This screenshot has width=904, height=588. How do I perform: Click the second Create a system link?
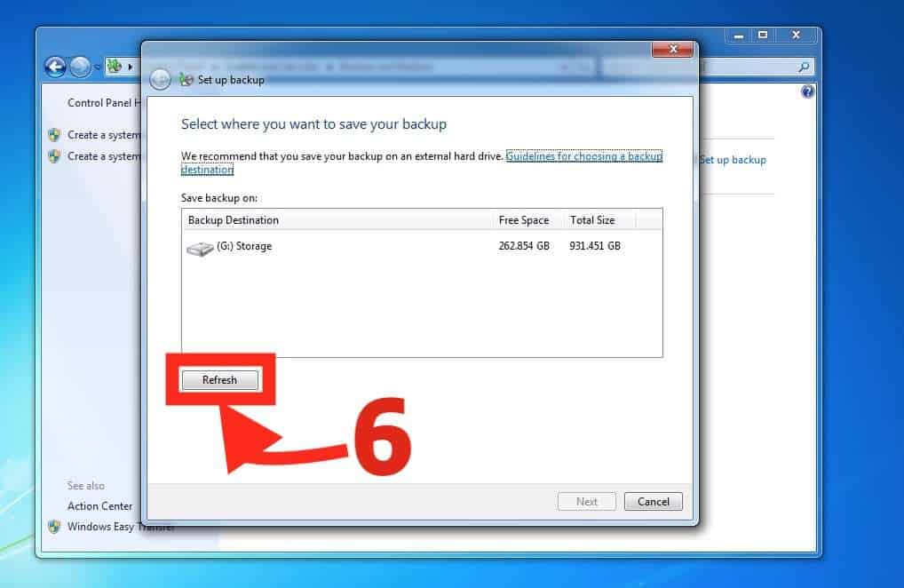pos(104,156)
